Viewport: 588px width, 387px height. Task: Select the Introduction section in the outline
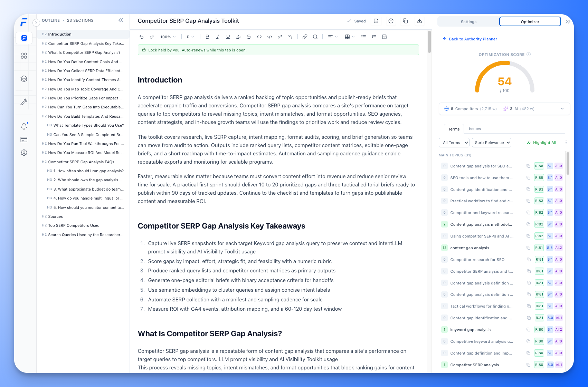60,34
